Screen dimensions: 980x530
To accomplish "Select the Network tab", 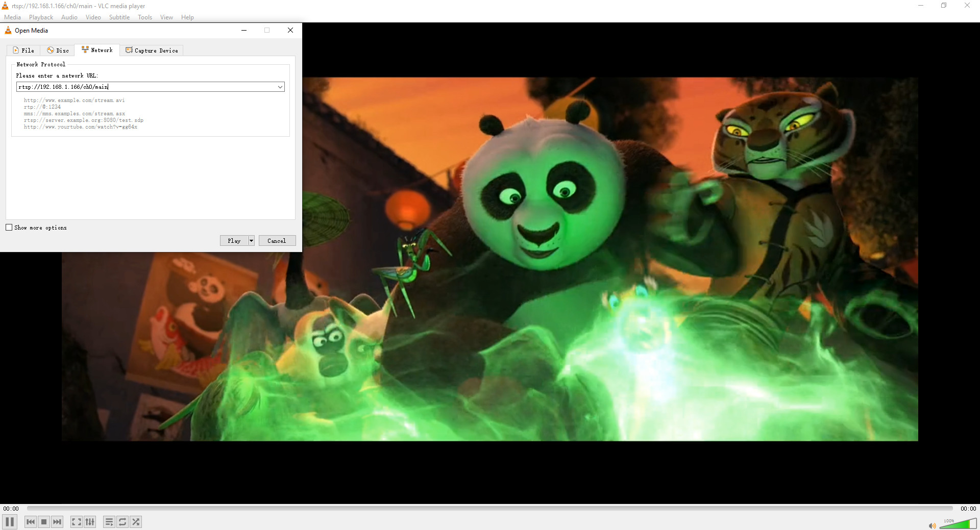I will [97, 50].
